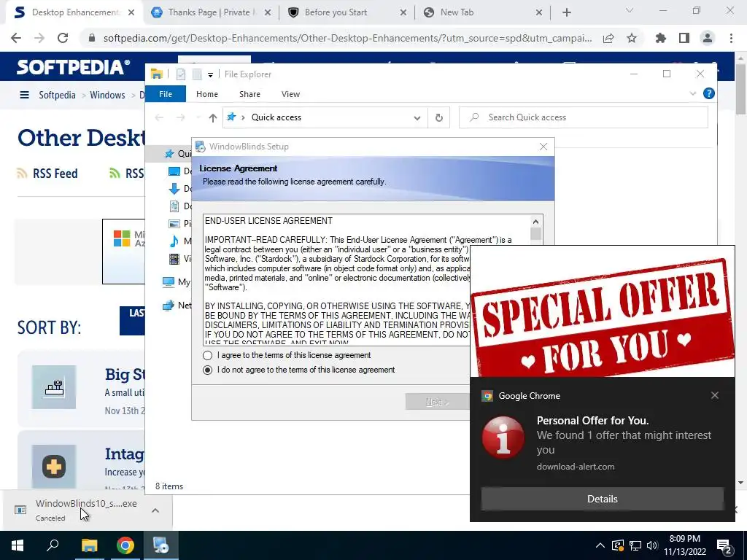Select WindowBlinds installer taskbar icon
The width and height of the screenshot is (747, 560).
(x=161, y=545)
